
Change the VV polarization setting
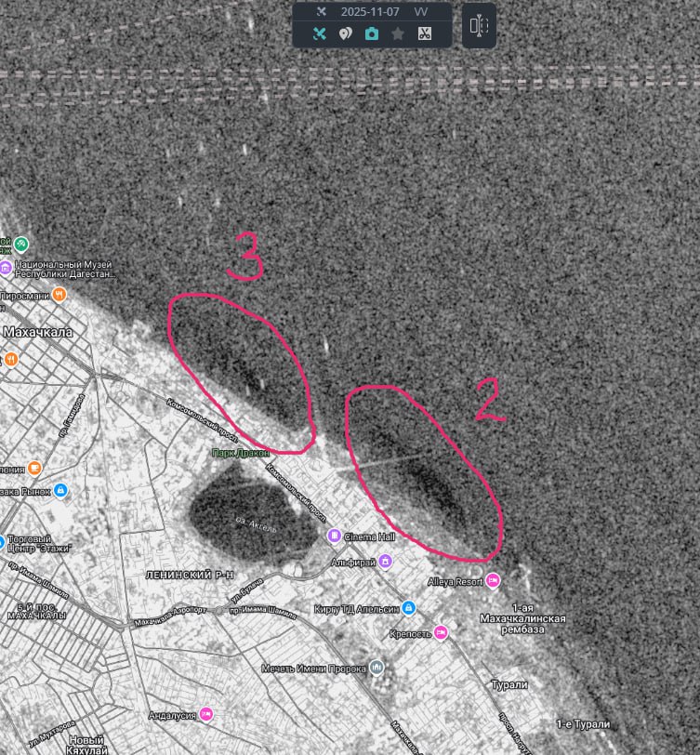(421, 12)
